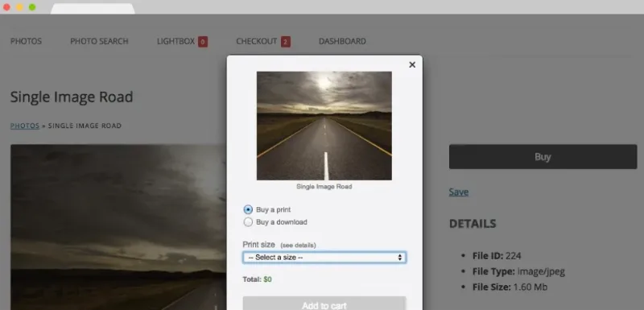Click the green macOS fullscreen window button
This screenshot has height=310, width=644.
click(32, 7)
